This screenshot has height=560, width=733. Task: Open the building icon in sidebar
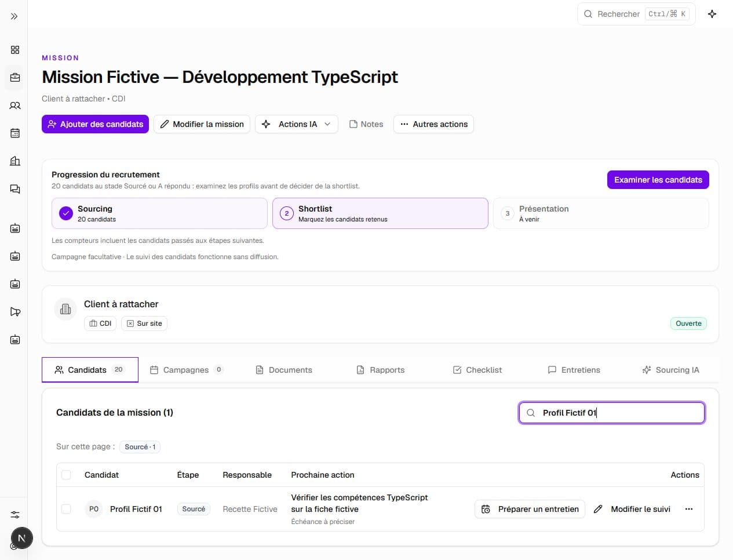pos(15,161)
